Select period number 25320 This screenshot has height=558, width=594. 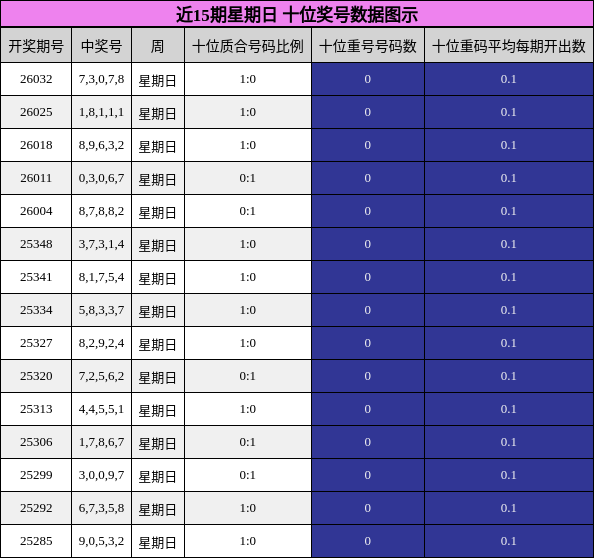(36, 376)
